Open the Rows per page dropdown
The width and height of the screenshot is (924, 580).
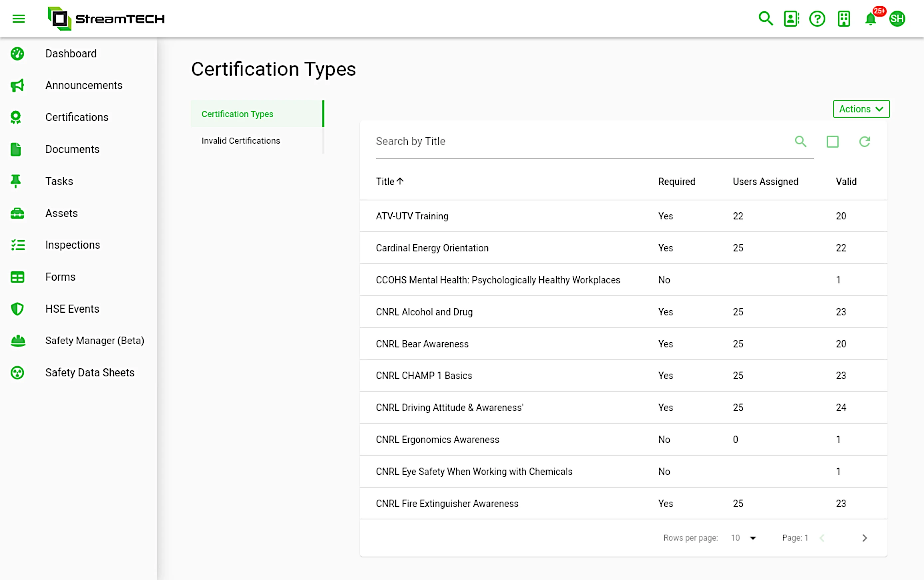pyautogui.click(x=743, y=538)
